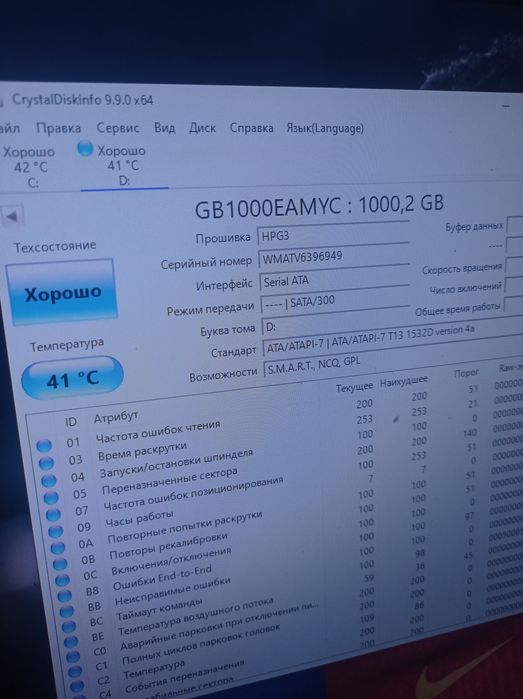Select disk C: at 42 °C
The height and width of the screenshot is (699, 523).
point(29,167)
